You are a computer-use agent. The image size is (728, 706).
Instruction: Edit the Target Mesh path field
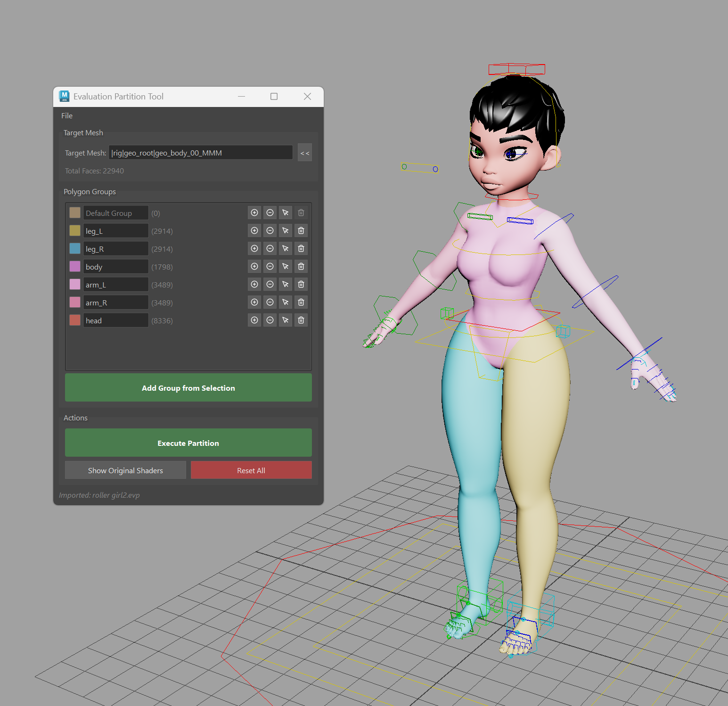[200, 152]
